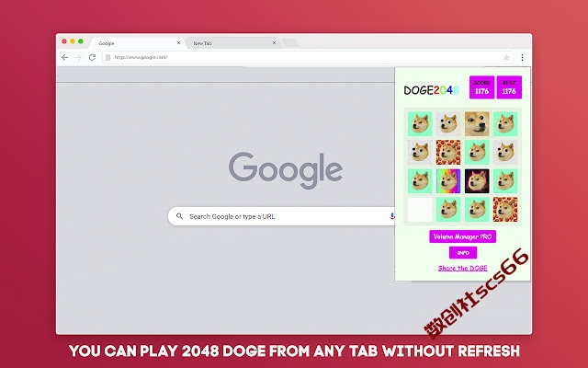Click the dark space doge tile
588x368 pixels.
477,181
